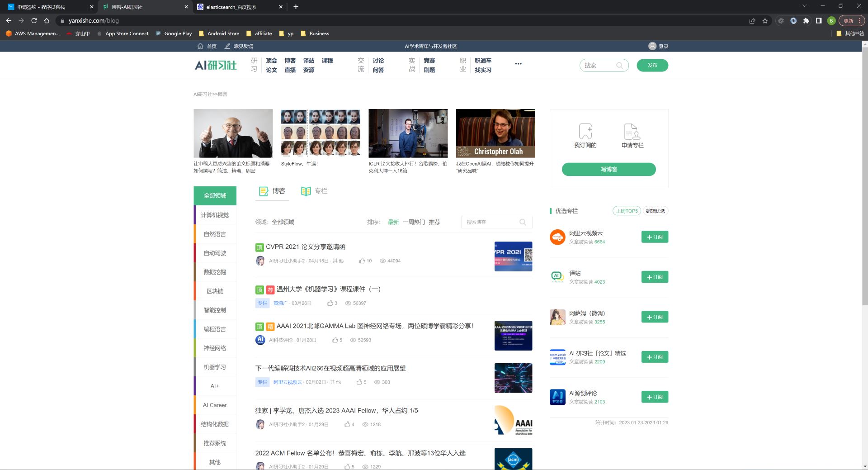Click the green 发布 button
The width and height of the screenshot is (868, 470).
(652, 65)
